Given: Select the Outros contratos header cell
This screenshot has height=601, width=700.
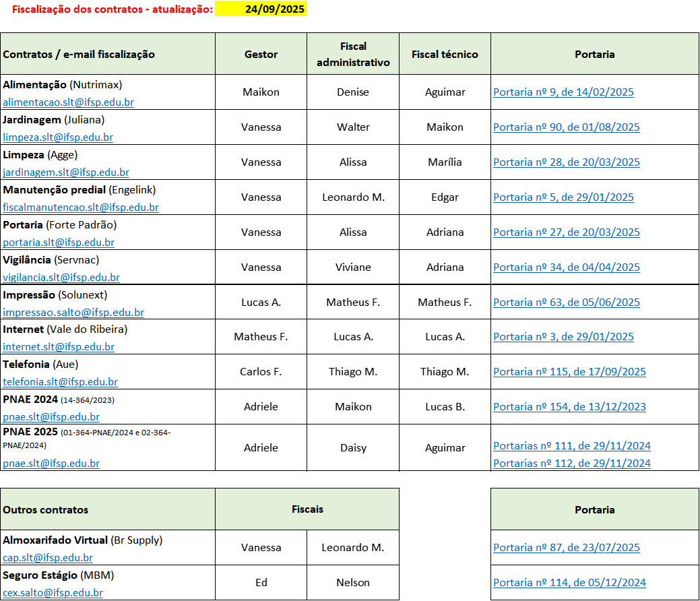Looking at the screenshot, I should 108,509.
